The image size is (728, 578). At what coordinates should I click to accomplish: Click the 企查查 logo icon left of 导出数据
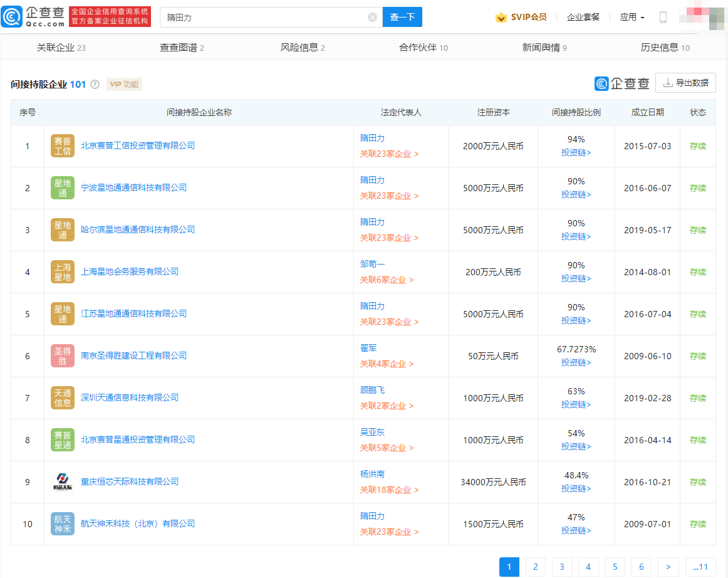tap(602, 82)
